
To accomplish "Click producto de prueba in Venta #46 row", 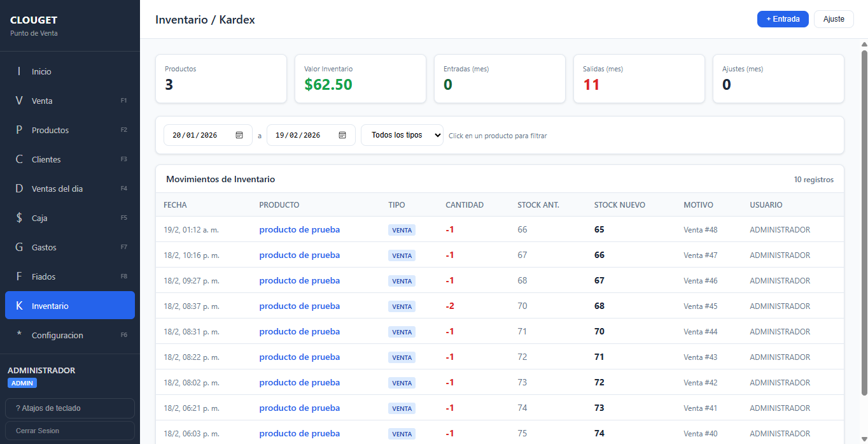I will (299, 280).
